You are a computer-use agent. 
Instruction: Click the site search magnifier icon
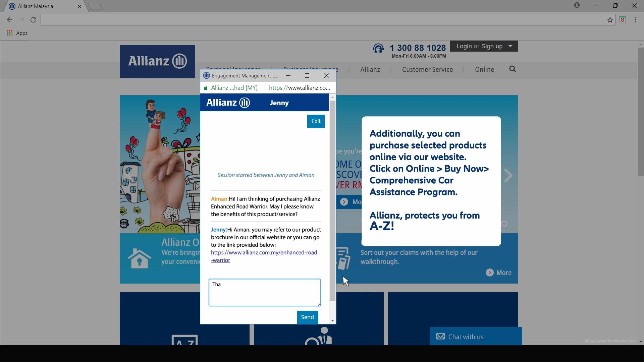coord(513,69)
